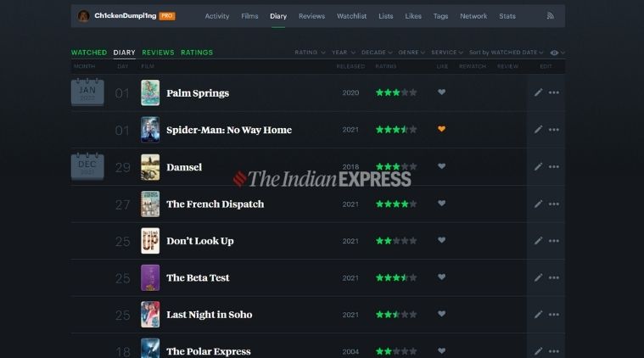
Task: Toggle like heart for The French Dispatch
Action: (441, 204)
